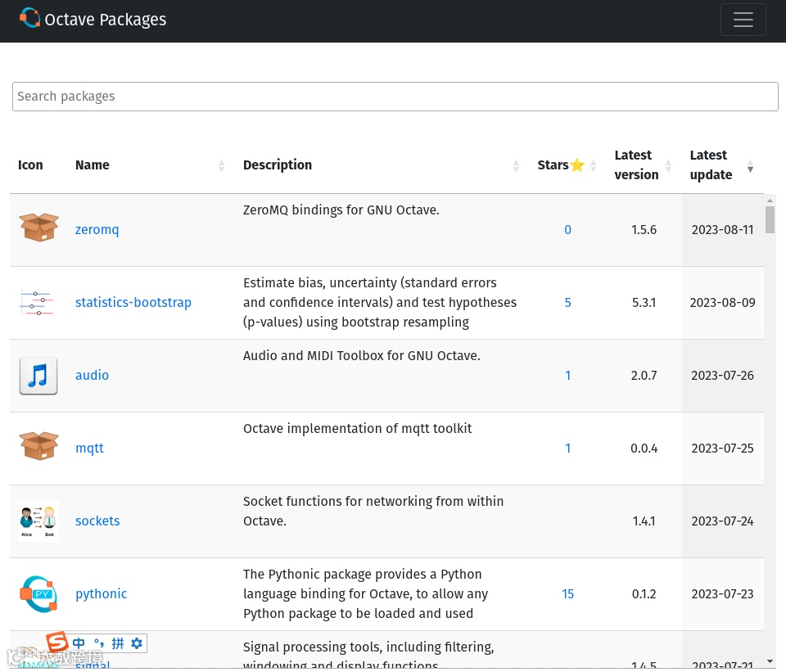
Task: Toggle punctuation mode in IME toolbar
Action: pos(99,643)
